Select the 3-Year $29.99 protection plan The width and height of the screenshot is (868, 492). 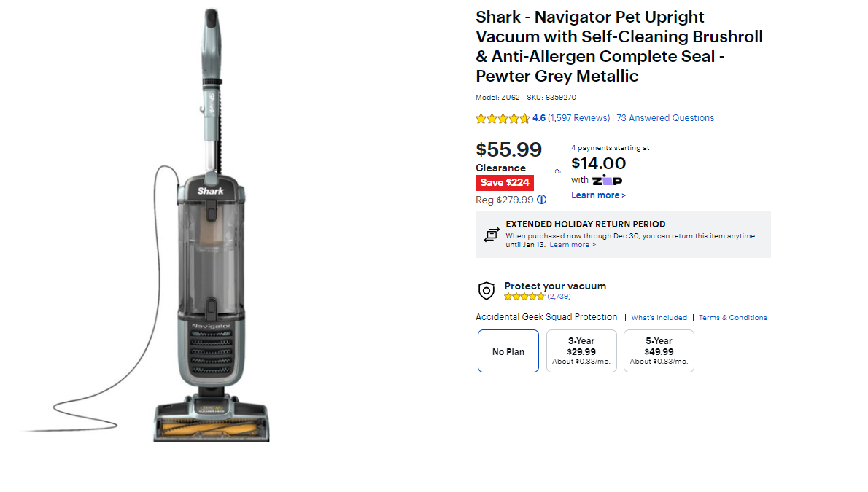click(x=581, y=351)
